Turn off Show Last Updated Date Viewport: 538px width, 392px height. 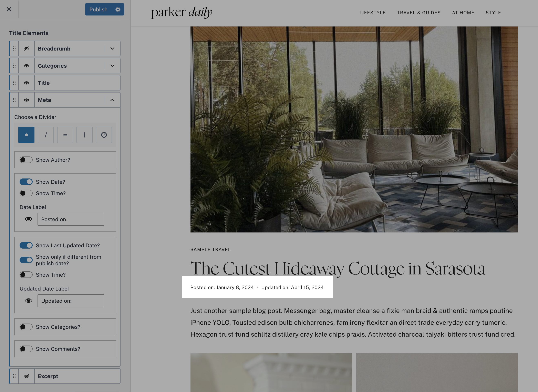(26, 245)
